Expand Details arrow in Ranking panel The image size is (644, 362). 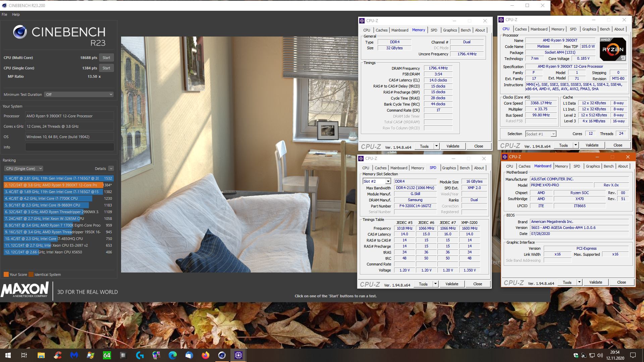point(111,169)
